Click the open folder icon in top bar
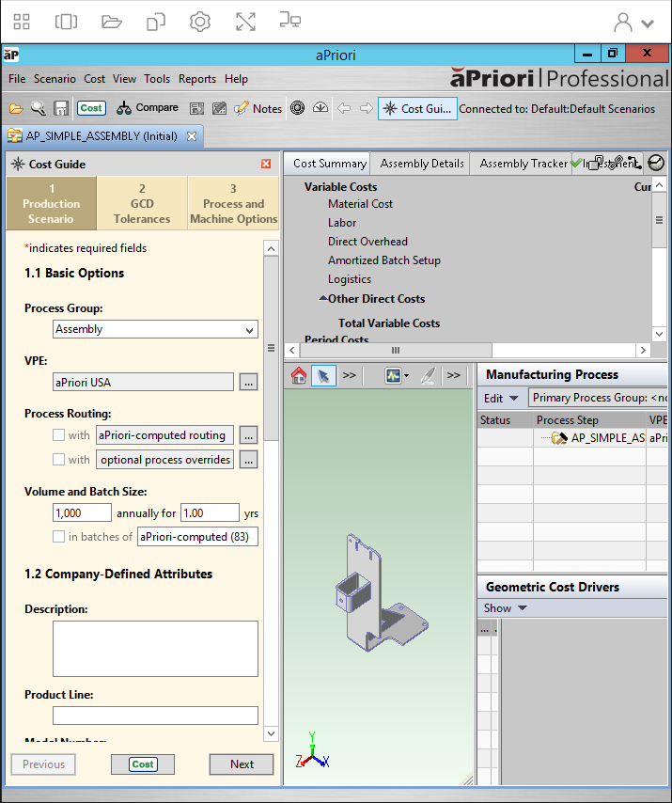The width and height of the screenshot is (672, 803). coord(111,22)
